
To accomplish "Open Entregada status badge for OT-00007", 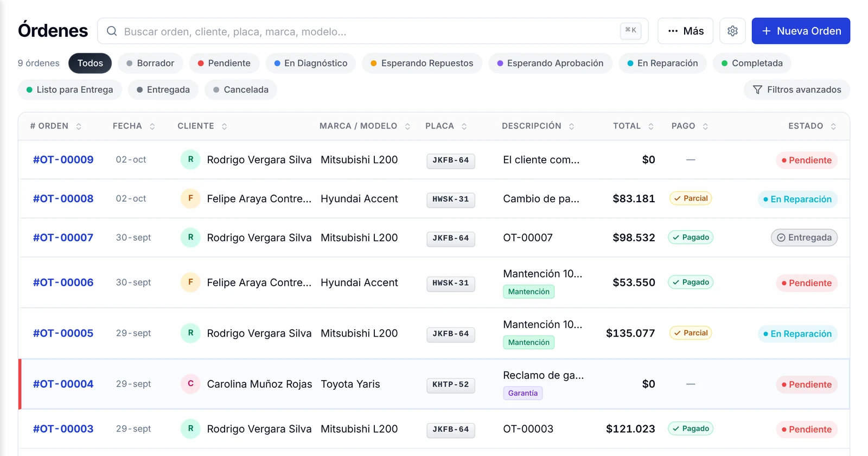I will point(804,237).
